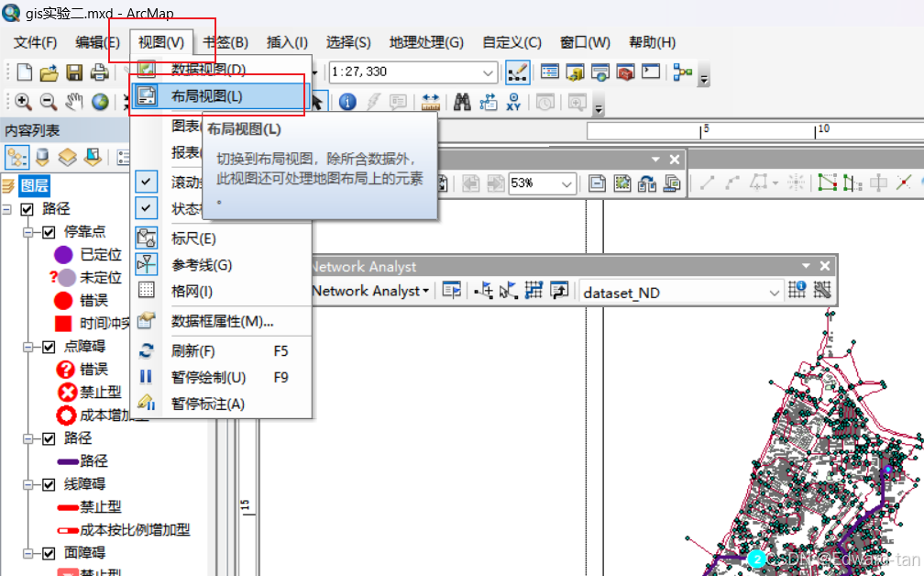Click List By Visibility icon

tap(67, 158)
